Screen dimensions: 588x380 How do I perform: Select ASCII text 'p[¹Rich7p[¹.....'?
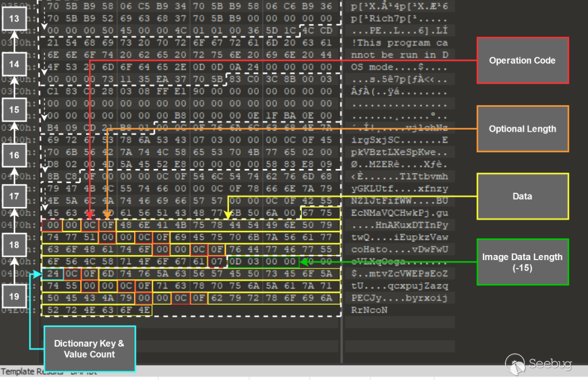pyautogui.click(x=399, y=19)
